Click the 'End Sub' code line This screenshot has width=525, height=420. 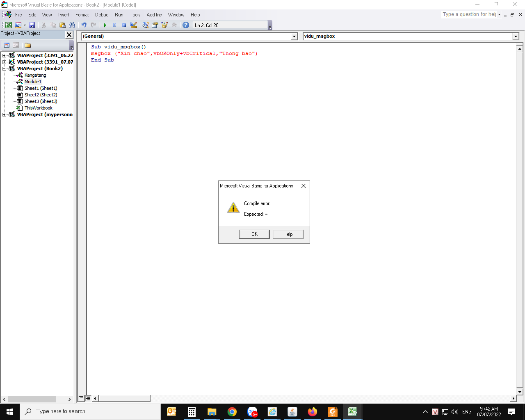tap(103, 60)
